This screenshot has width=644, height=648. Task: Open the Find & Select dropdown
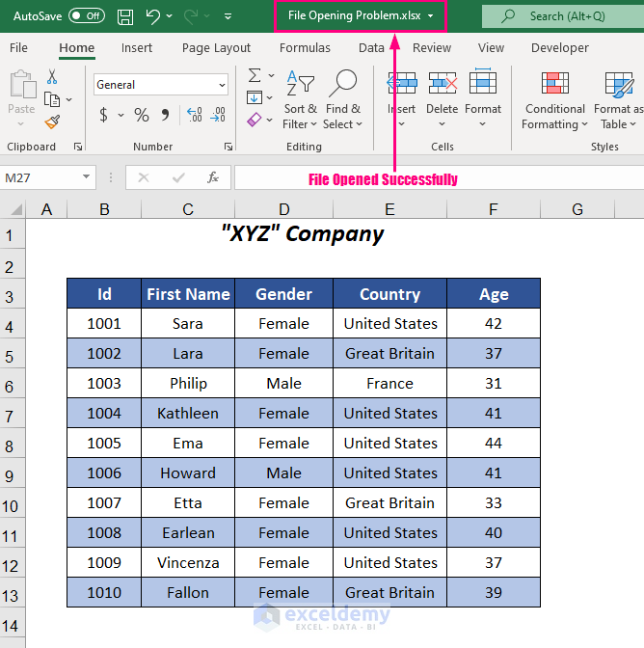point(342,99)
